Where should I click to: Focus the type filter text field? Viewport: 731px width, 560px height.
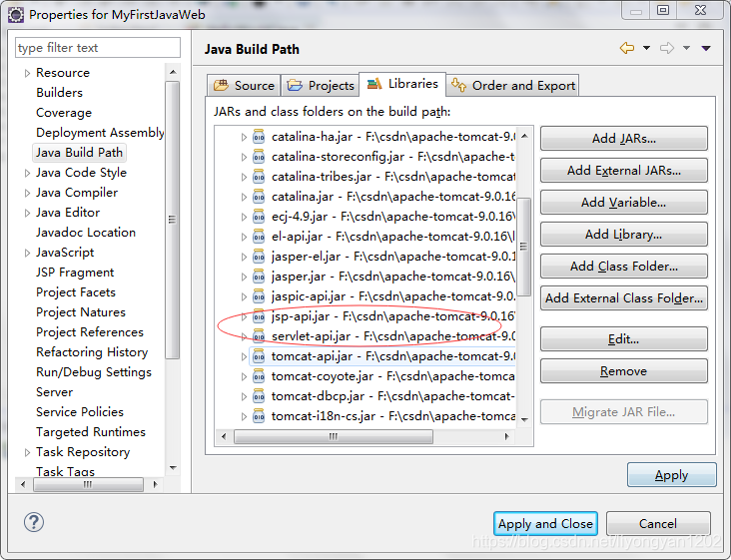98,48
